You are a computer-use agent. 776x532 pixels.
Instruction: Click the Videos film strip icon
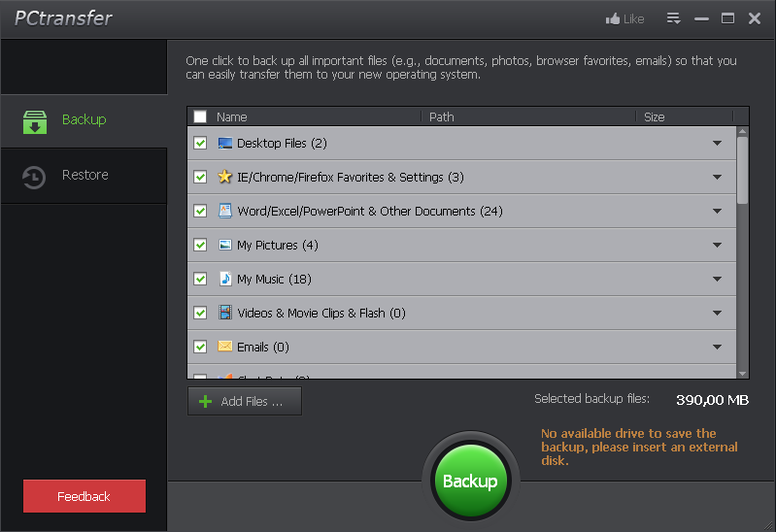pos(225,313)
